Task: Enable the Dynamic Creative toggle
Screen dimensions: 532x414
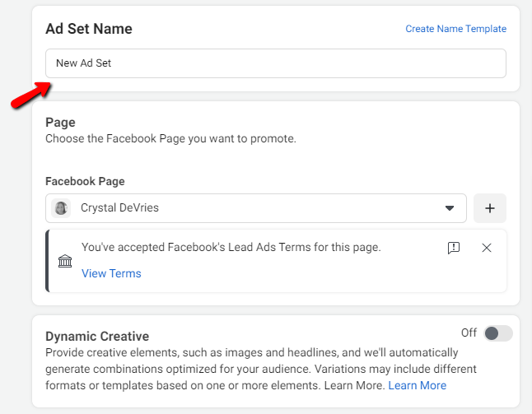Action: [497, 333]
